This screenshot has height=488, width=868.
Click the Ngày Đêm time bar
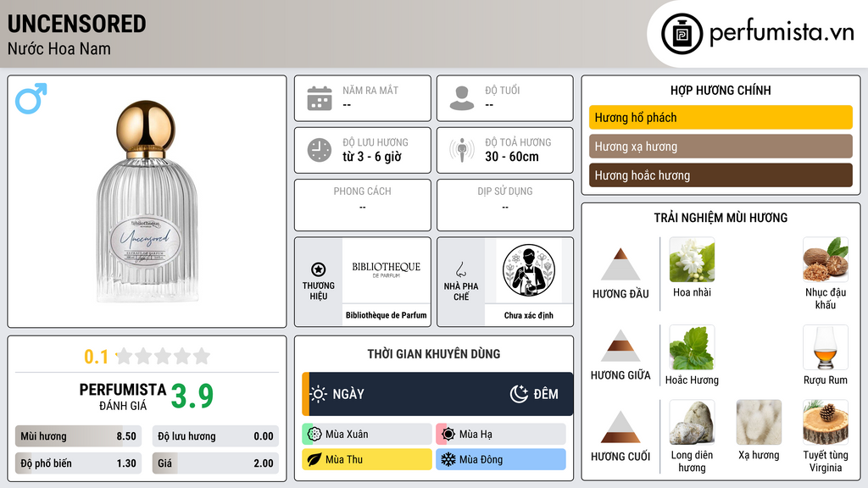pos(437,394)
